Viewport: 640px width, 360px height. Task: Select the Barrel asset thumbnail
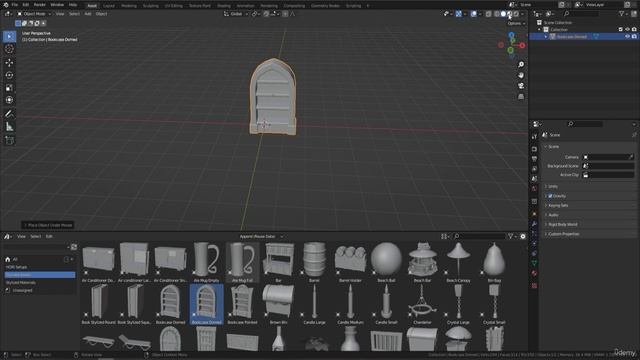pyautogui.click(x=314, y=262)
